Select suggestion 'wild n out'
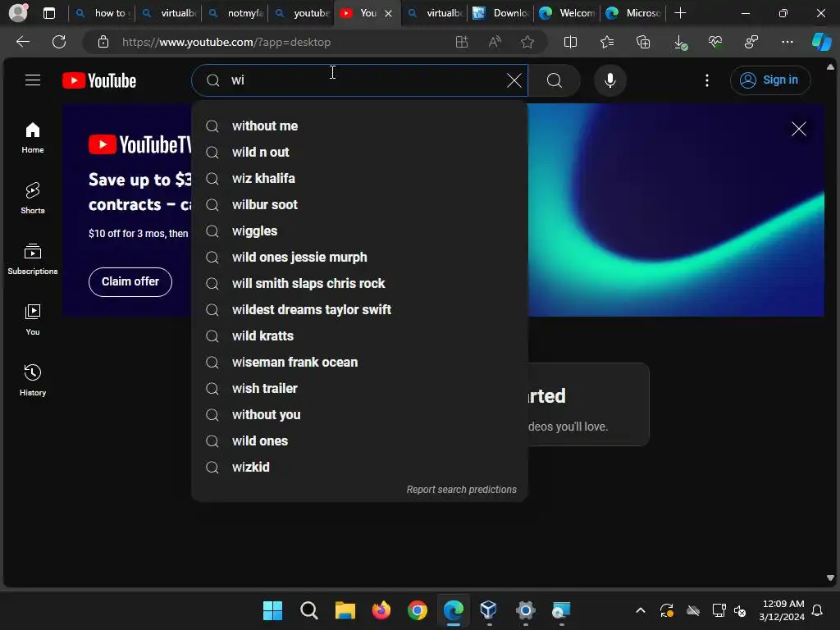 point(359,152)
